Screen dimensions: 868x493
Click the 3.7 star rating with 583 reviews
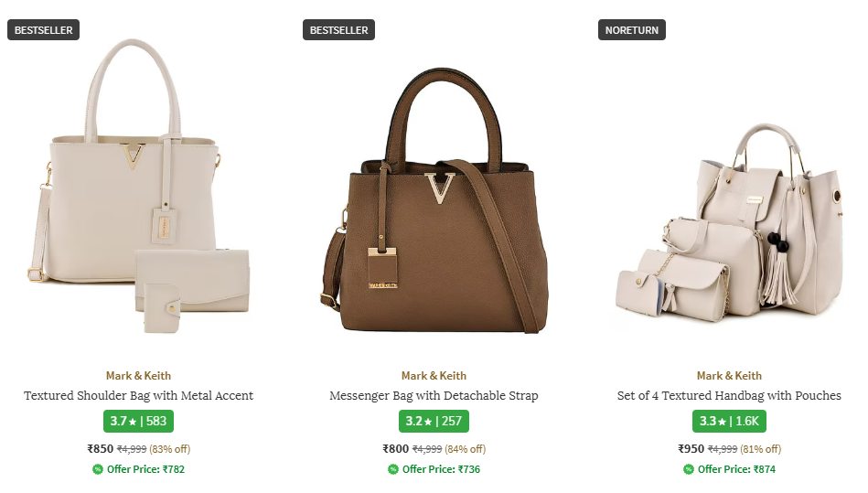tap(138, 421)
